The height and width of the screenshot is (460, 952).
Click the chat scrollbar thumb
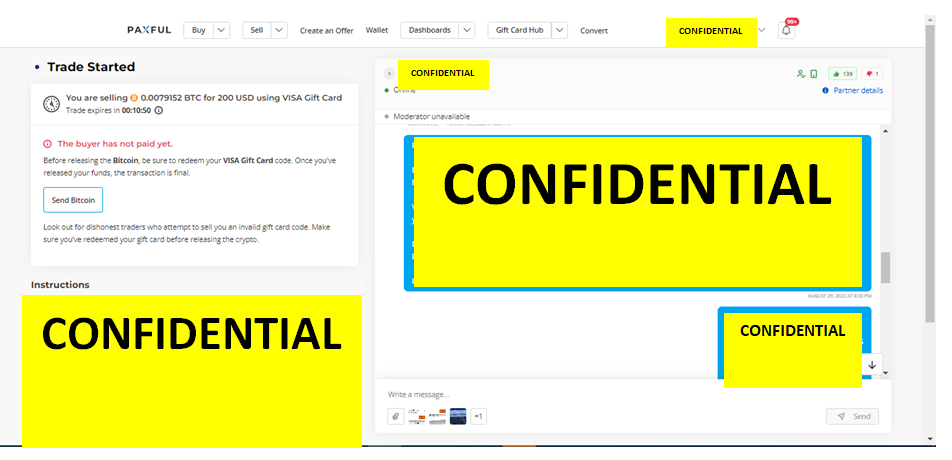point(885,267)
